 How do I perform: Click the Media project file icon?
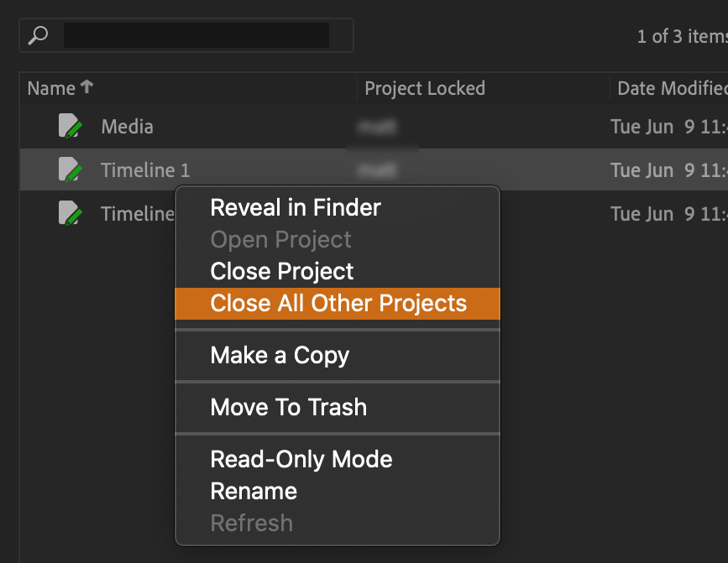click(71, 127)
